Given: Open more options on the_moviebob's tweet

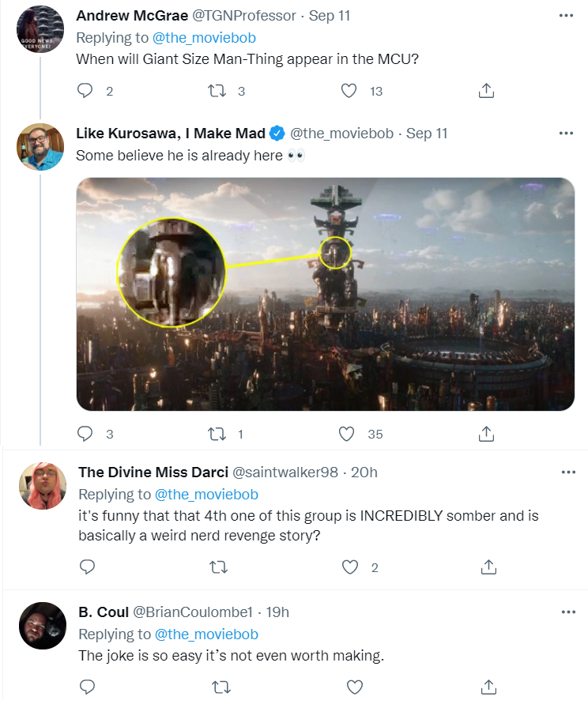Looking at the screenshot, I should (x=566, y=133).
